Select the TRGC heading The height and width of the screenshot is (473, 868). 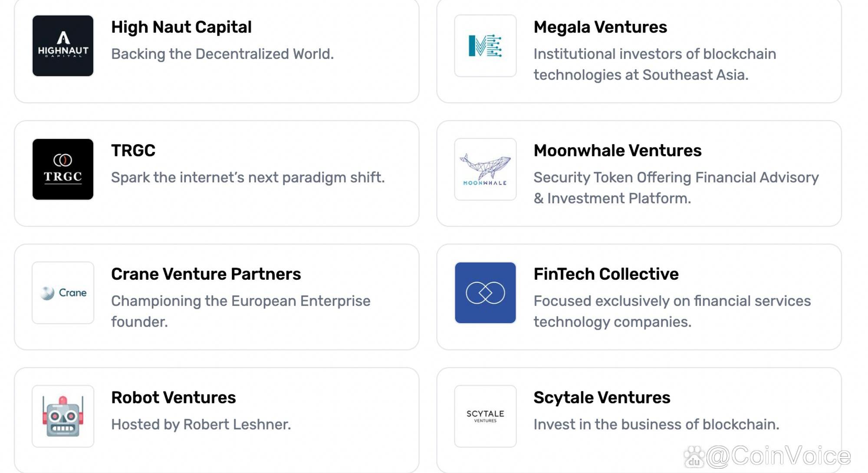point(133,150)
